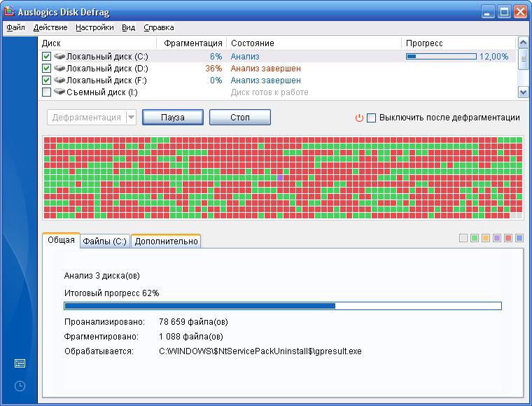Screen dimensions: 532x406
Task: Click the Анализ 3 диска(ов) text
Action: pos(101,275)
